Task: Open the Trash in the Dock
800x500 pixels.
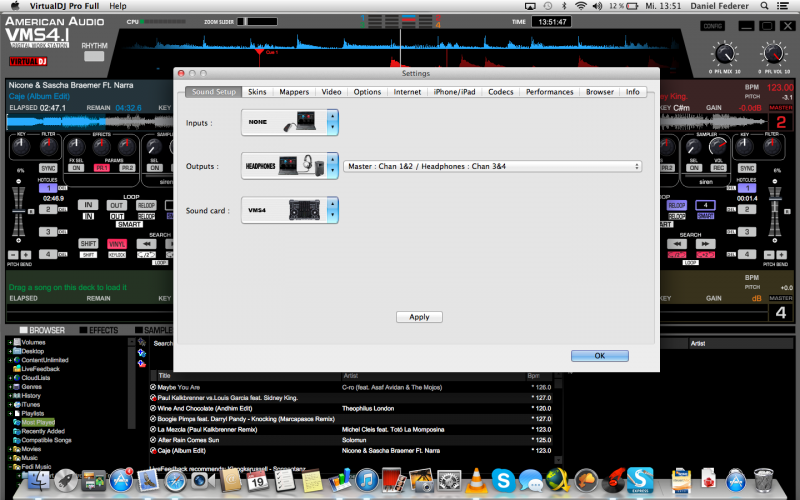Action: coord(764,481)
